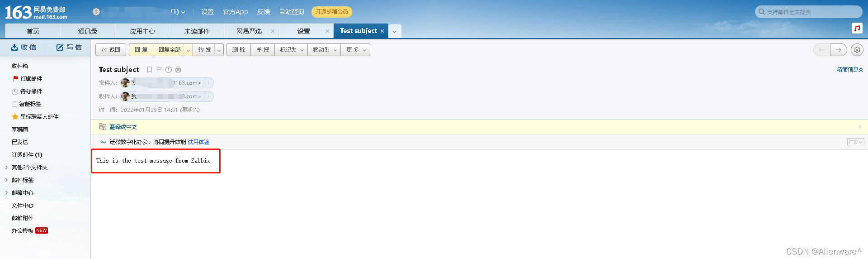Click the translate icon in yellow bar
This screenshot has height=259, width=868.
click(103, 127)
